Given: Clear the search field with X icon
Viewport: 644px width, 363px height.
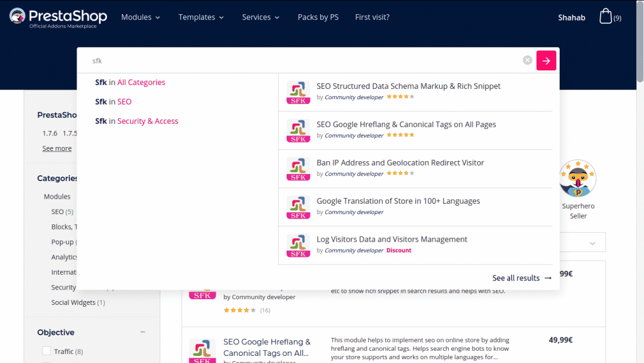Looking at the screenshot, I should point(527,61).
